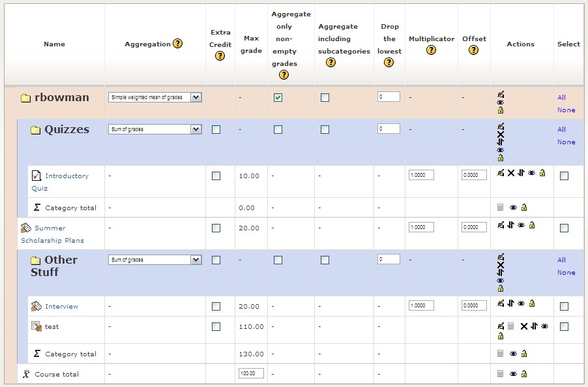Image resolution: width=588 pixels, height=387 pixels.
Task: Click the Summer Scholarship Plans link
Action: 50,228
